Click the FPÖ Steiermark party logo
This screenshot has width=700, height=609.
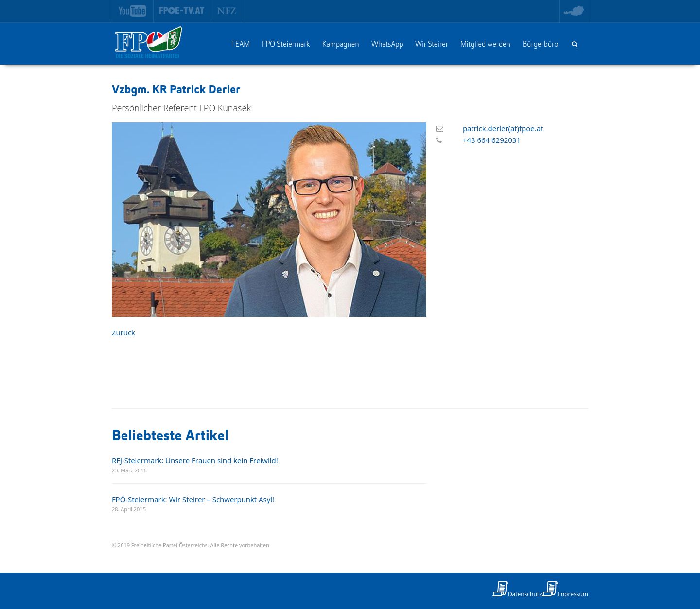(148, 43)
